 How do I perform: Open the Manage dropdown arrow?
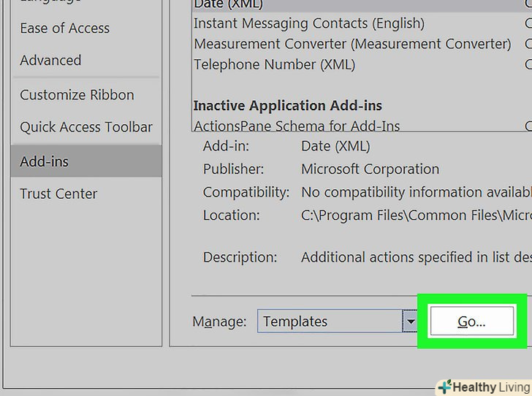(x=411, y=321)
